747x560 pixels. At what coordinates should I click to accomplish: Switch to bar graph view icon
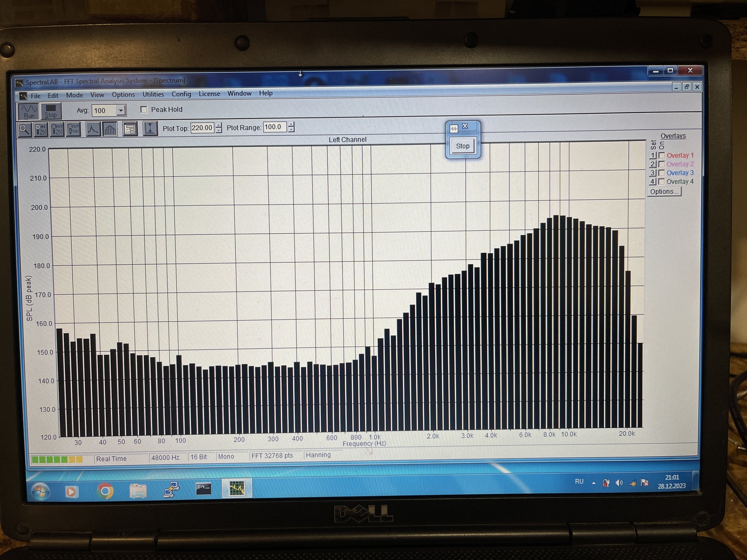point(110,129)
